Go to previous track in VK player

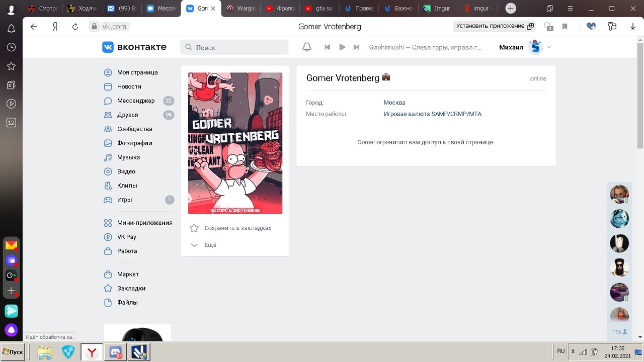(x=327, y=47)
